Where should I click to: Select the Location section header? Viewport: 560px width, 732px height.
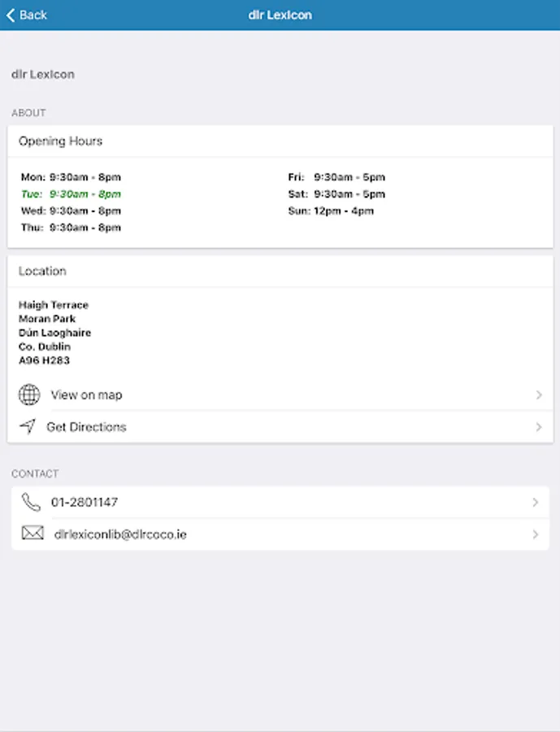[42, 271]
